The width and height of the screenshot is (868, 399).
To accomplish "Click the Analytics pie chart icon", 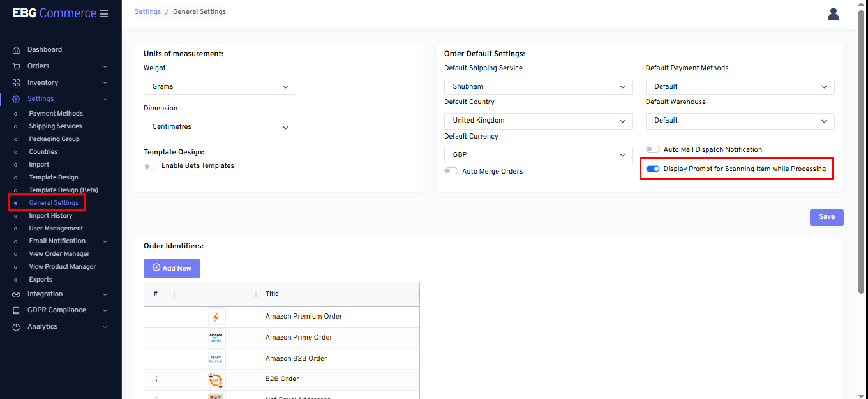I will (x=16, y=326).
